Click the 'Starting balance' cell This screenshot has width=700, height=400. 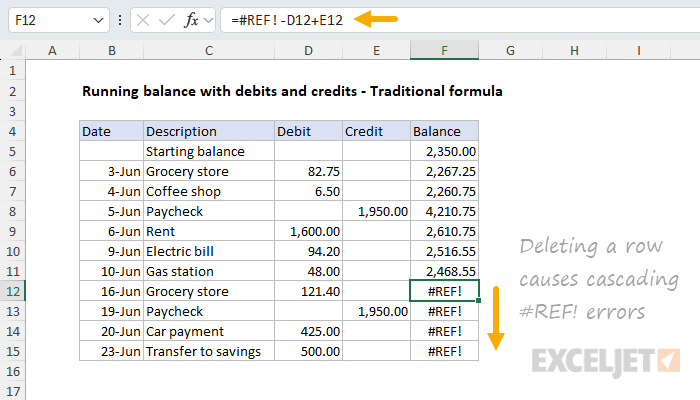click(x=209, y=151)
